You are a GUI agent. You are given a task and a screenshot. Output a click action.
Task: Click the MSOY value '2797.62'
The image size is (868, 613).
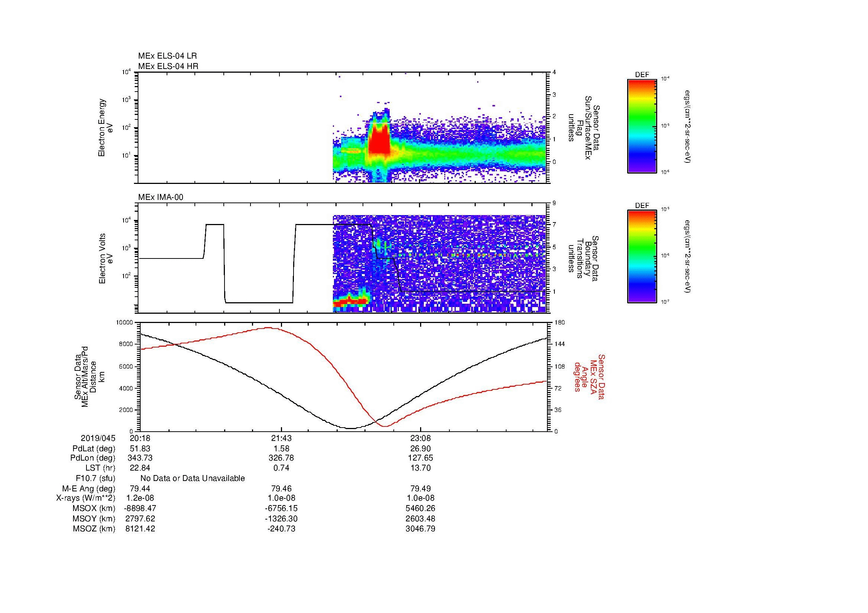[x=140, y=518]
